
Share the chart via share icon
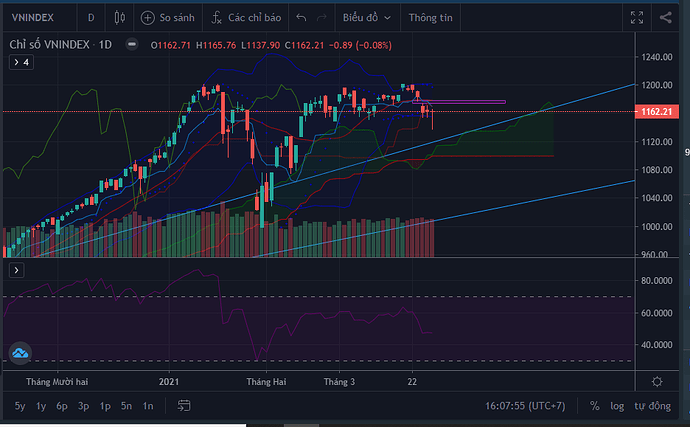click(665, 18)
